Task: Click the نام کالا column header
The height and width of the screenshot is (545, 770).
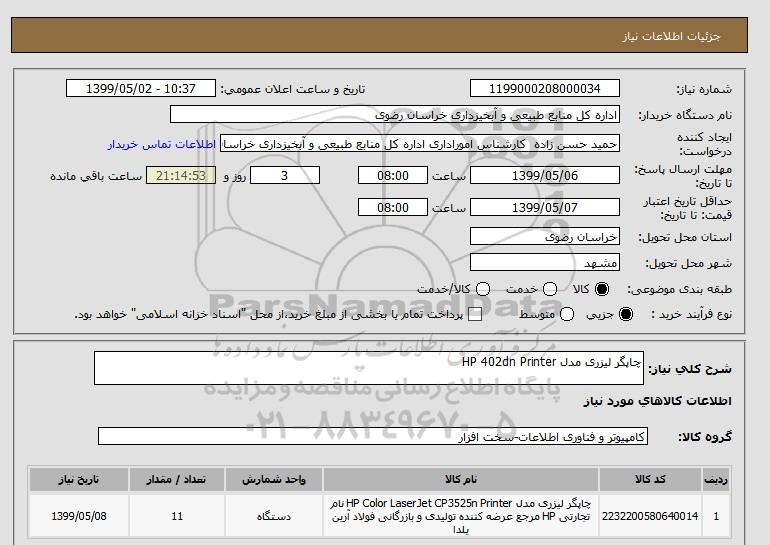Action: click(461, 480)
